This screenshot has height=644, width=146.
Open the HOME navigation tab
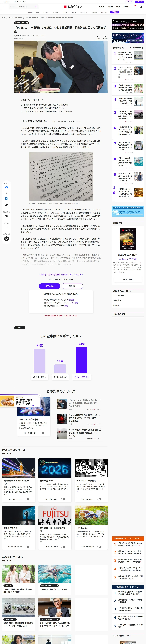[x=30, y=12]
